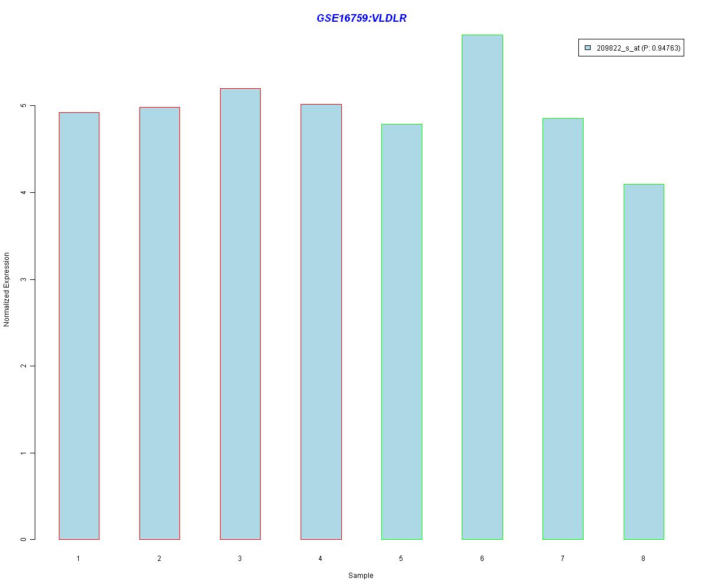Image resolution: width=706 pixels, height=588 pixels.
Task: Click x-axis tick label 4
Action: pyautogui.click(x=320, y=558)
